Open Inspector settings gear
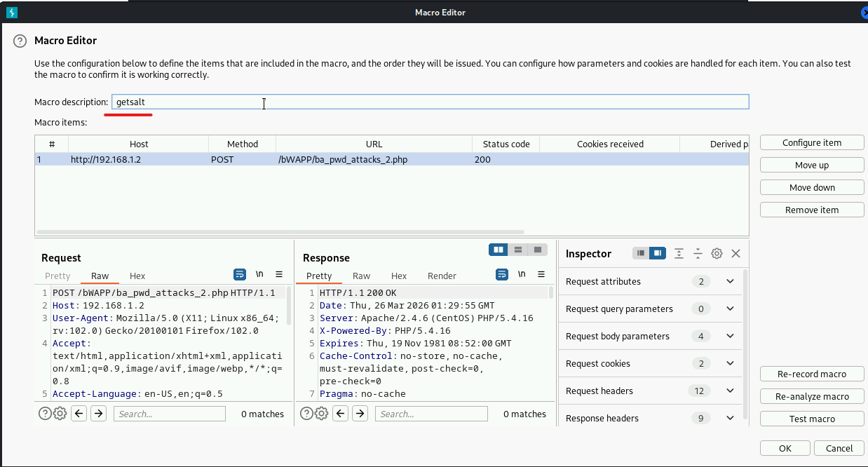 click(717, 254)
